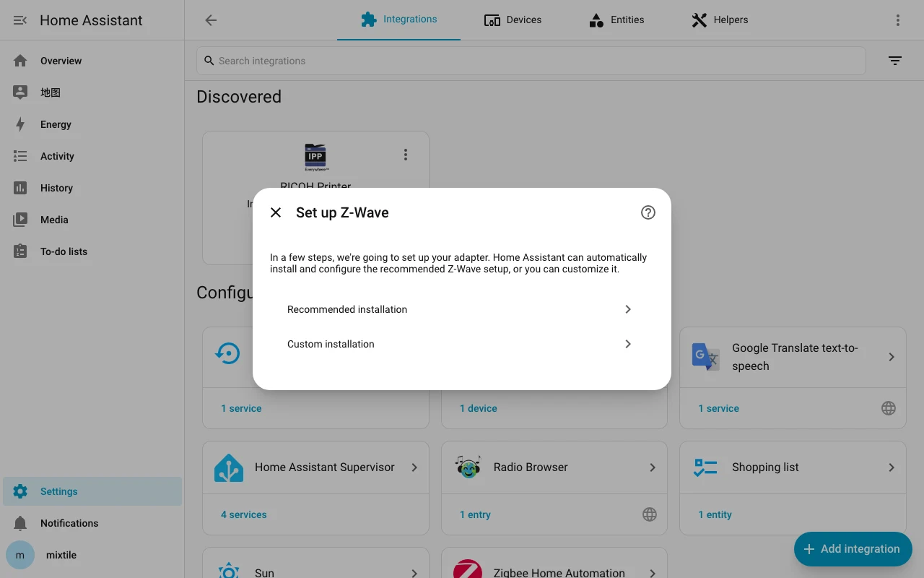Open the Media player icon
The width and height of the screenshot is (924, 578).
(x=20, y=220)
